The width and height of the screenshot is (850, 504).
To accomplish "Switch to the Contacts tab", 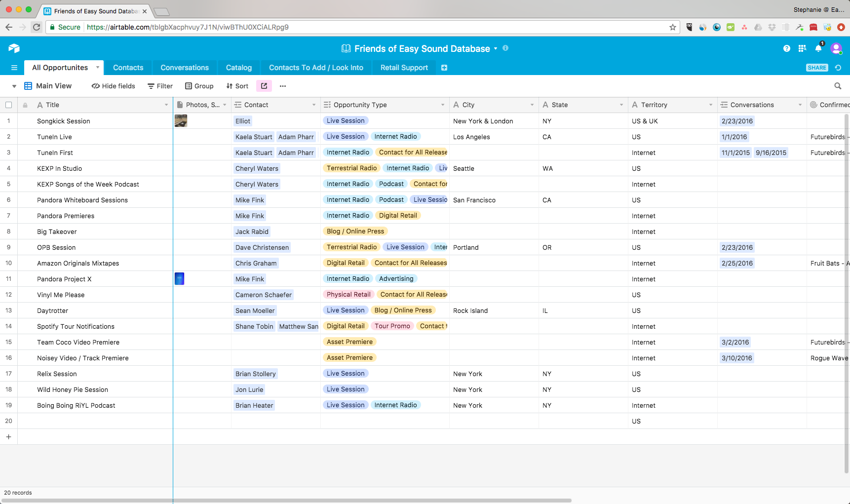I will tap(128, 68).
